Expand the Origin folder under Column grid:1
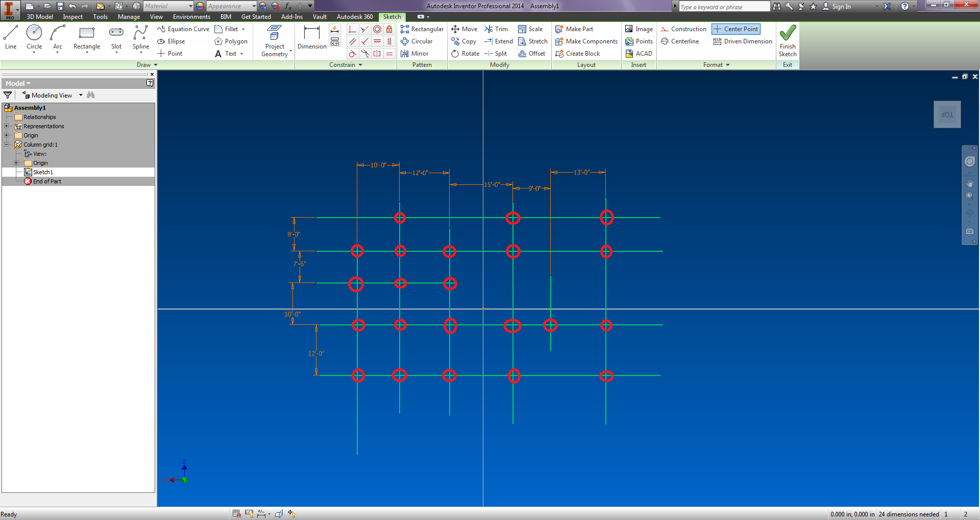The width and height of the screenshot is (980, 520). point(16,162)
